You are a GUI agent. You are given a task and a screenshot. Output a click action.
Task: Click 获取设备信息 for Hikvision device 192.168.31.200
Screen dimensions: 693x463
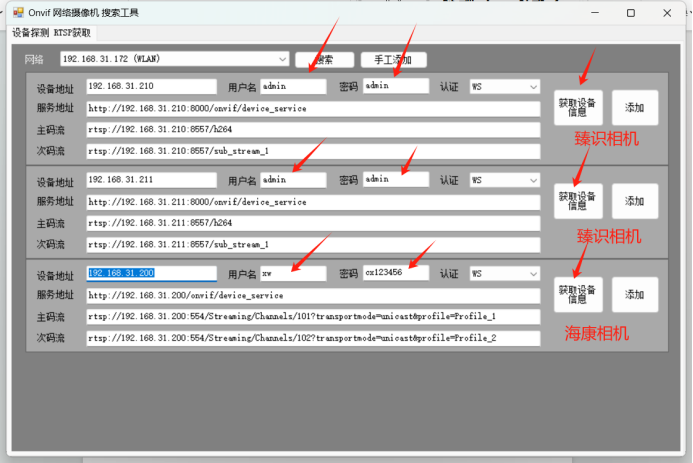coord(578,295)
